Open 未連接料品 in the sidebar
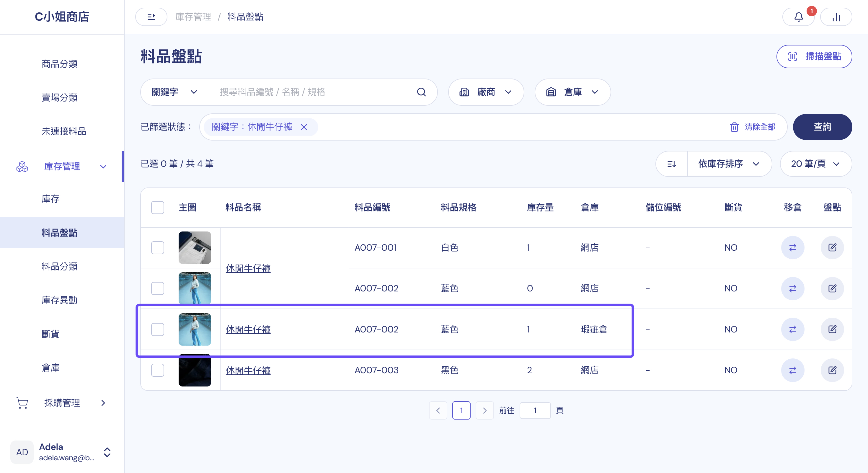The width and height of the screenshot is (868, 473). tap(64, 131)
